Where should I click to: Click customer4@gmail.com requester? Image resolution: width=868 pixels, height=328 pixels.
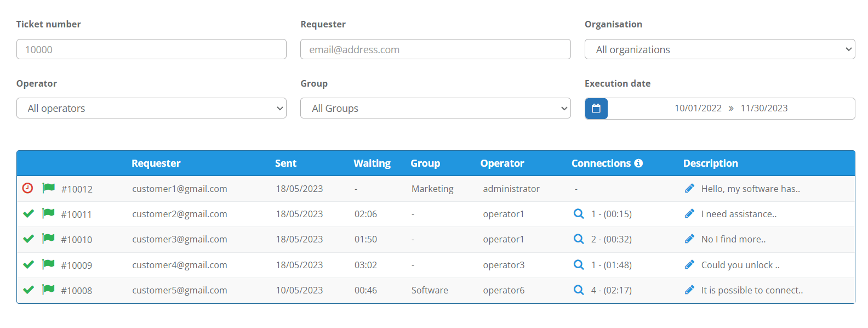click(180, 265)
